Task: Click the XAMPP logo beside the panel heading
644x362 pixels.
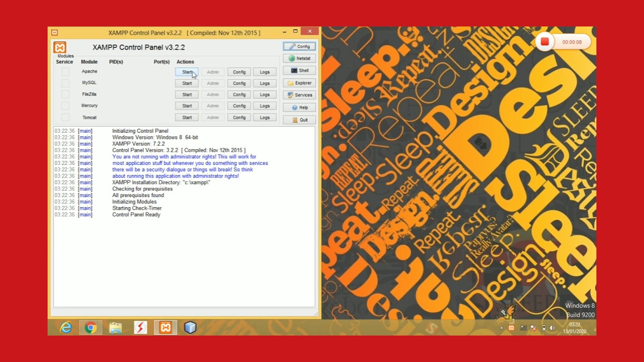Action: point(60,47)
